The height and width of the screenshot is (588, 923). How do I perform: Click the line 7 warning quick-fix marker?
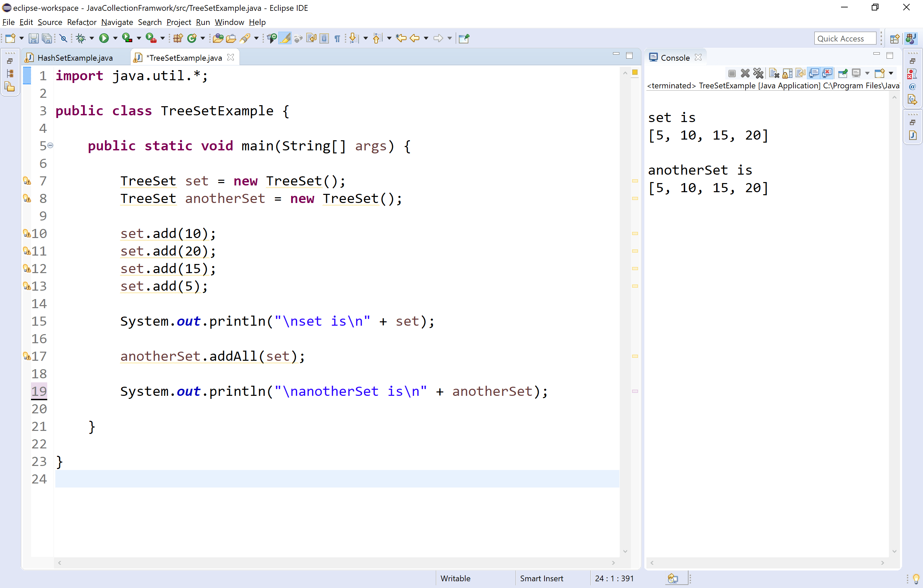pyautogui.click(x=27, y=181)
